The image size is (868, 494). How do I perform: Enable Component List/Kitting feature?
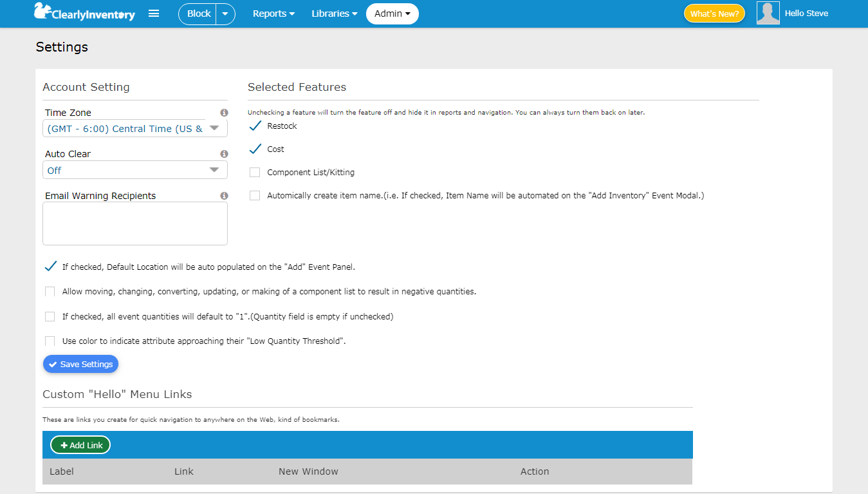(255, 173)
